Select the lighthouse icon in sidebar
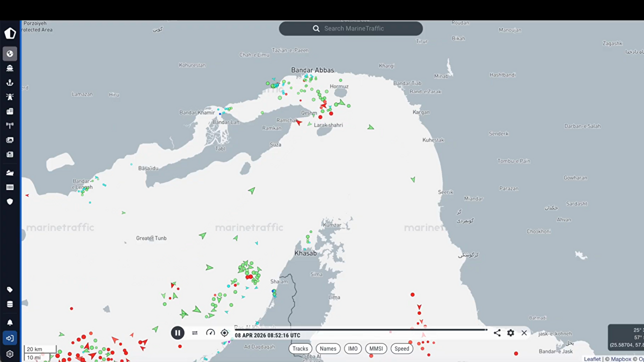Image resolution: width=644 pixels, height=362 pixels. tap(10, 97)
